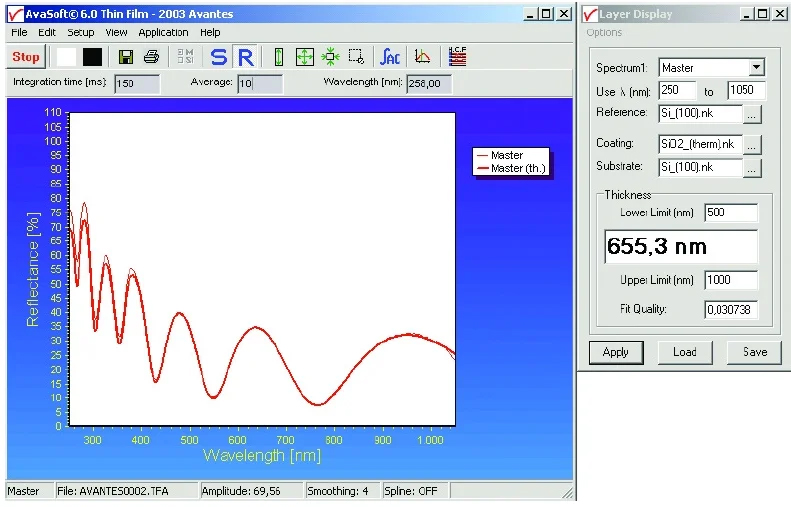Viewport: 791px width, 507px height.
Task: Click the Apply button
Action: (616, 352)
